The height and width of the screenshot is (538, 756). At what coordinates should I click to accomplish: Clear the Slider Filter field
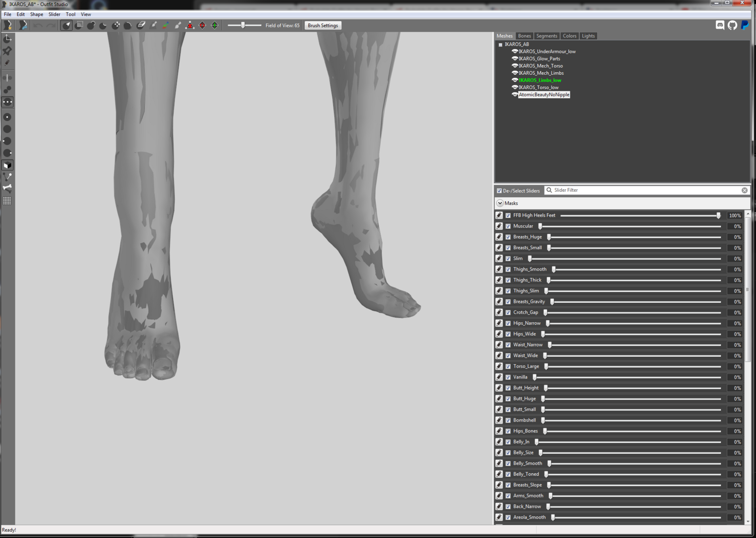click(745, 190)
